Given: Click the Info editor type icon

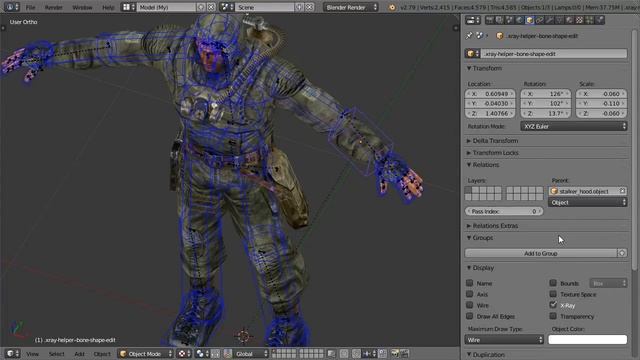Looking at the screenshot, I should (x=11, y=7).
